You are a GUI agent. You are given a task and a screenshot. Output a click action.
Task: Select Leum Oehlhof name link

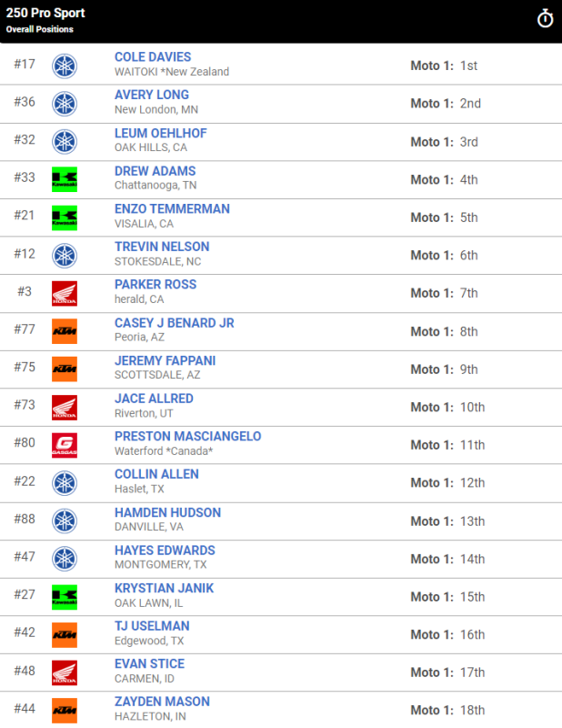161,133
